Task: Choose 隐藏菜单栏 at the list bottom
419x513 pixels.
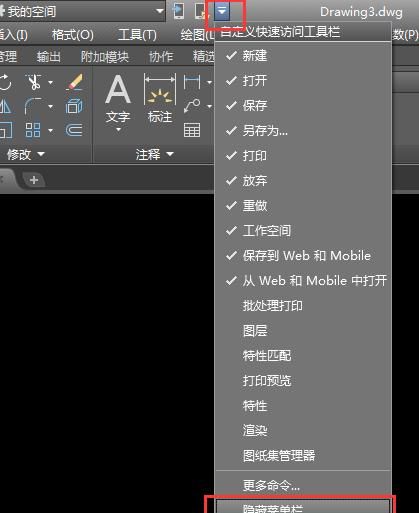Action: point(303,506)
